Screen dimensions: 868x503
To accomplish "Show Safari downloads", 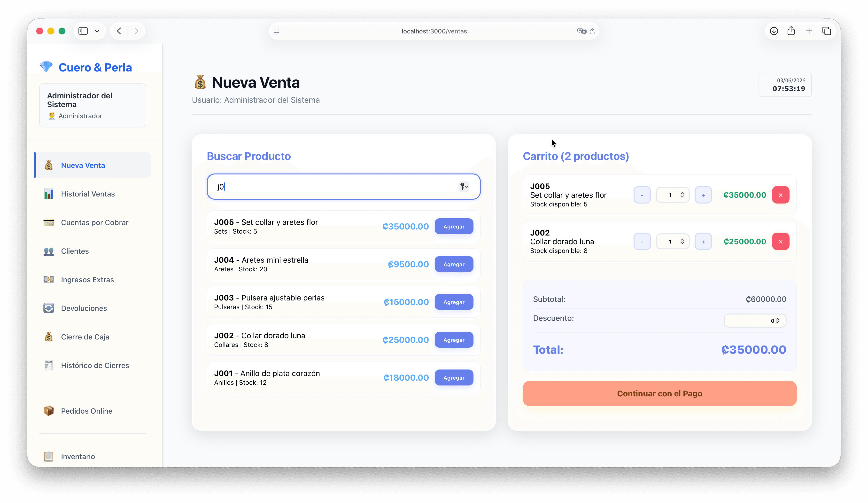I will click(774, 31).
